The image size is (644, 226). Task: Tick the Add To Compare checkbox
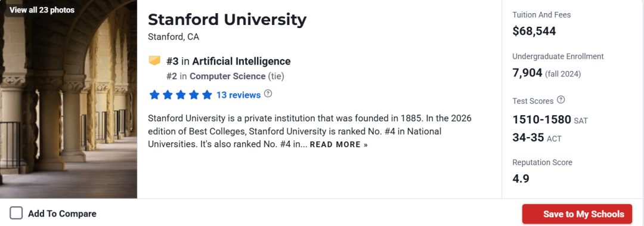pos(16,213)
